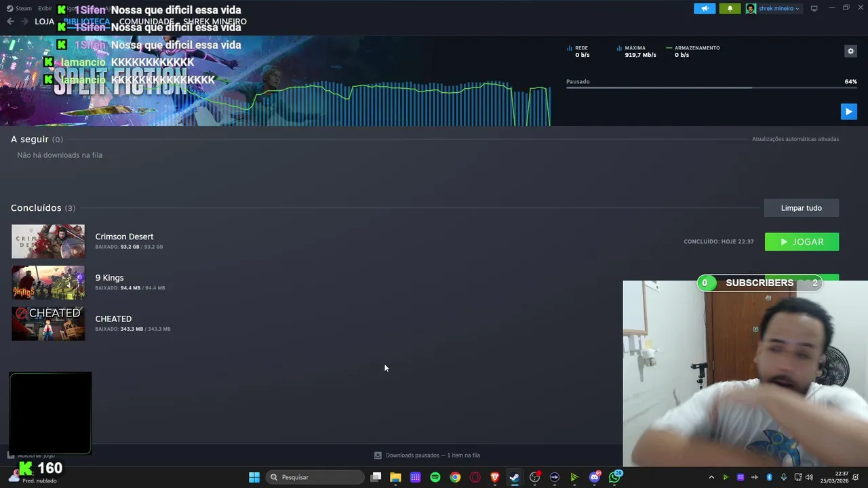
Task: Open the Steam menu
Action: pos(20,8)
